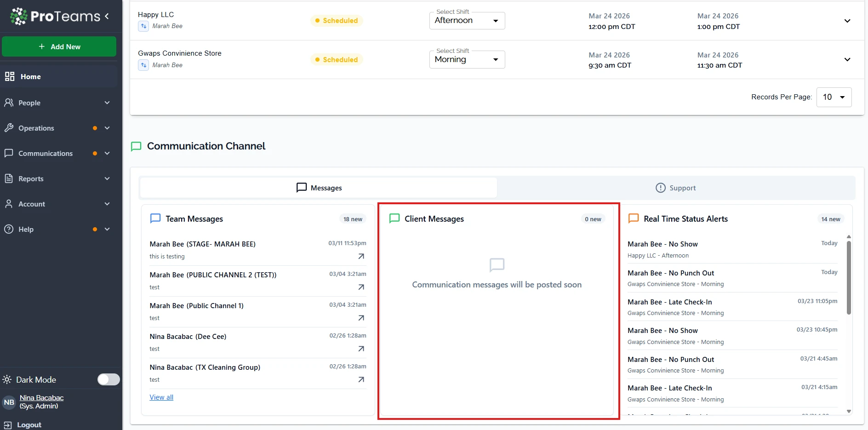Click the NB user avatar
Screen dimensions: 868x430
coord(9,402)
